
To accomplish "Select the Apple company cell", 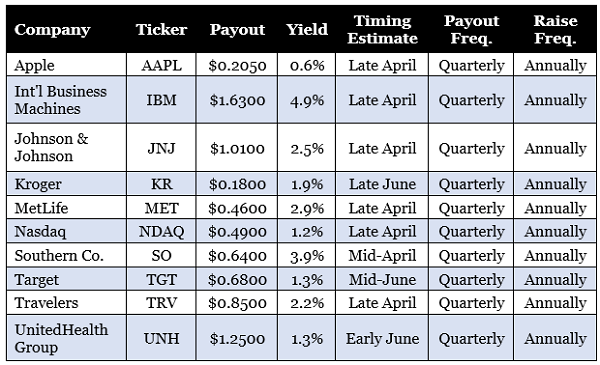I will tap(66, 65).
